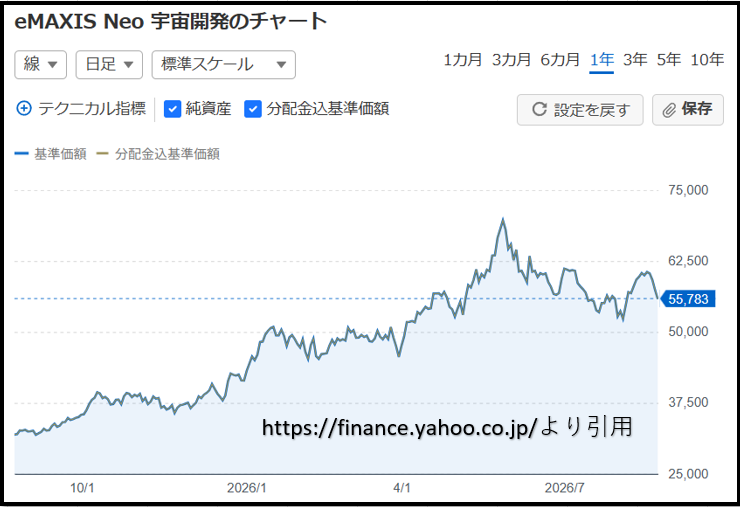Click the 分配金込基準価額 legend line marker
Screen dimensions: 740x507
coord(102,154)
